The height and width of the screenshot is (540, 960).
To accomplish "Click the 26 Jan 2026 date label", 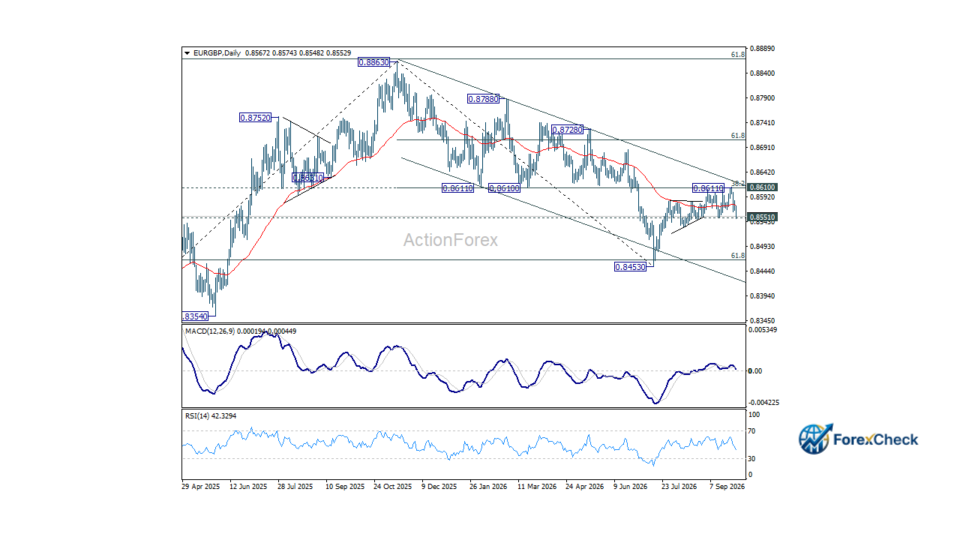I will click(x=488, y=487).
